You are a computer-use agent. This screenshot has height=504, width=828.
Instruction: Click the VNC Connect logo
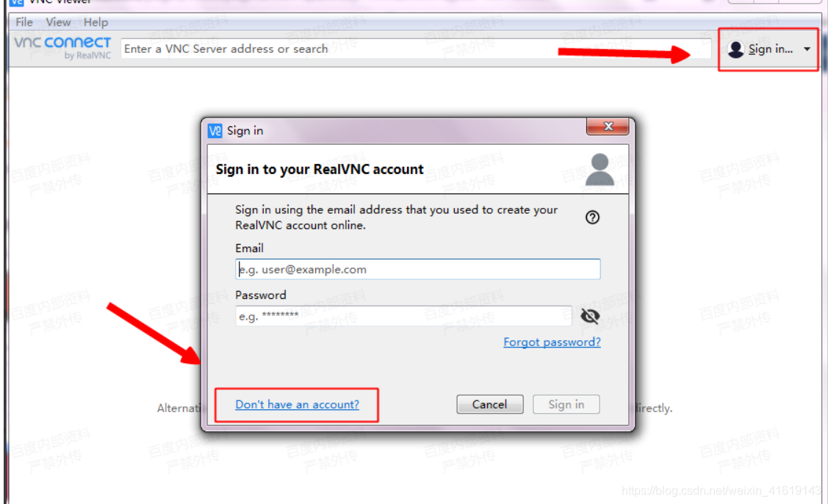[62, 48]
